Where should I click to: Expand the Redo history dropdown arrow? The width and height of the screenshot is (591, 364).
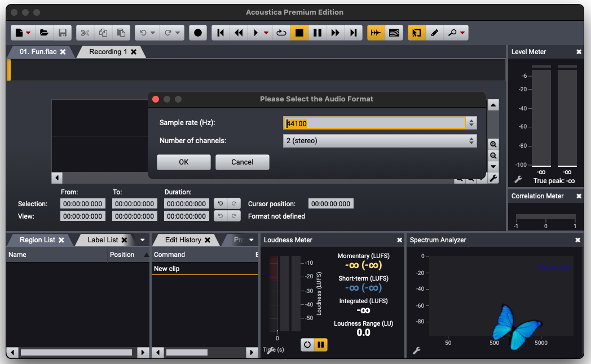tap(178, 33)
